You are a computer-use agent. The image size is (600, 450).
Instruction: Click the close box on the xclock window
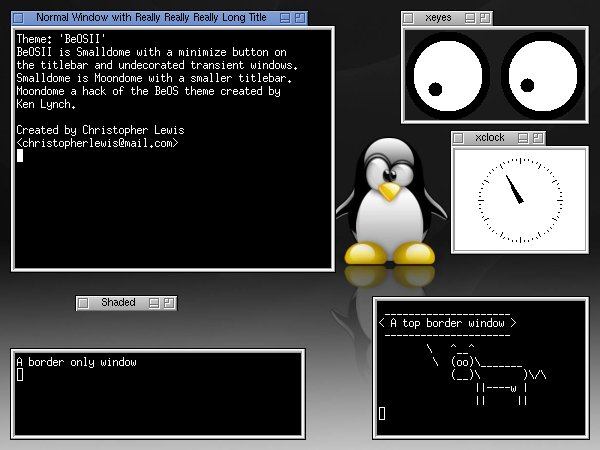click(x=458, y=138)
